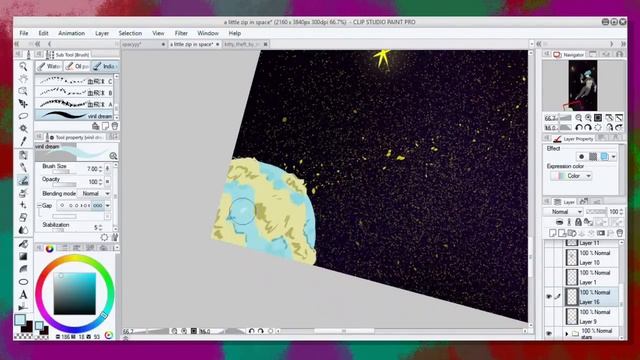Switch to the spacyyy canvas tab
Screen dimensions: 640x360
(x=143, y=44)
